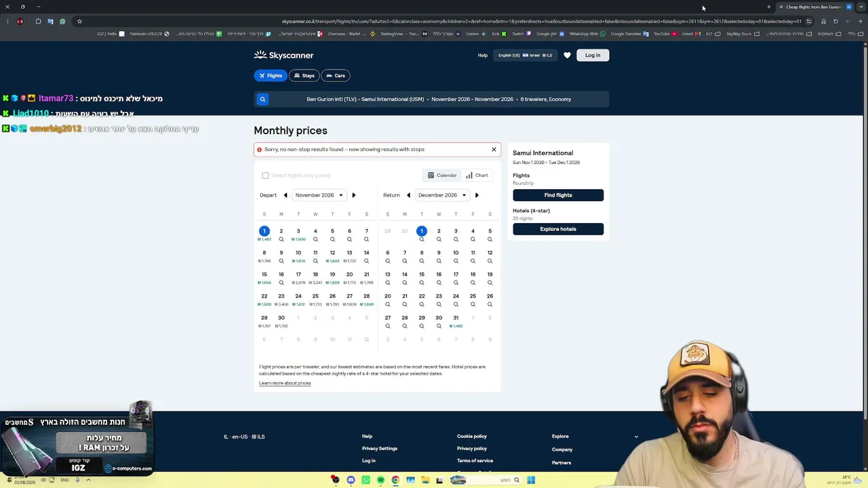
Task: Select depart date November 28
Action: click(x=366, y=296)
